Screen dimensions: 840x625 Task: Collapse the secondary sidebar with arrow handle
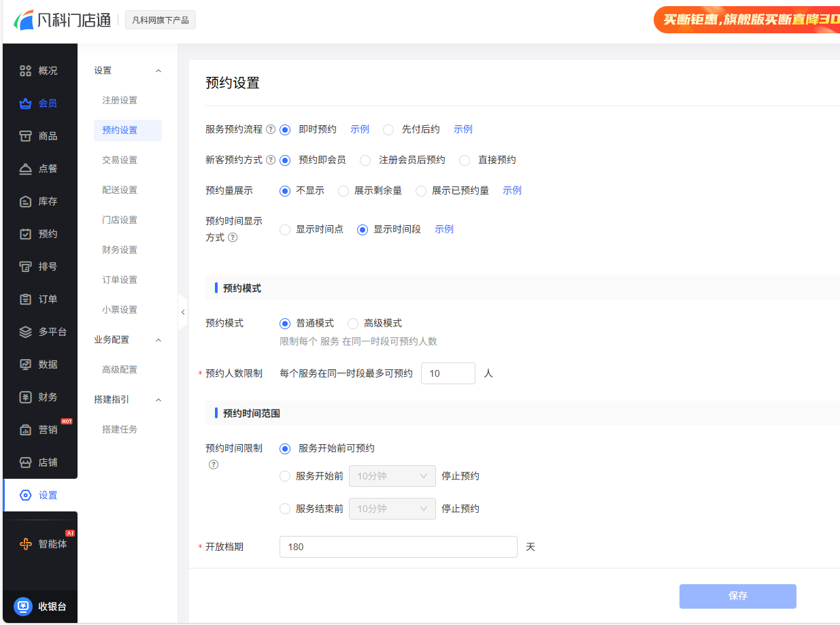[x=183, y=312]
